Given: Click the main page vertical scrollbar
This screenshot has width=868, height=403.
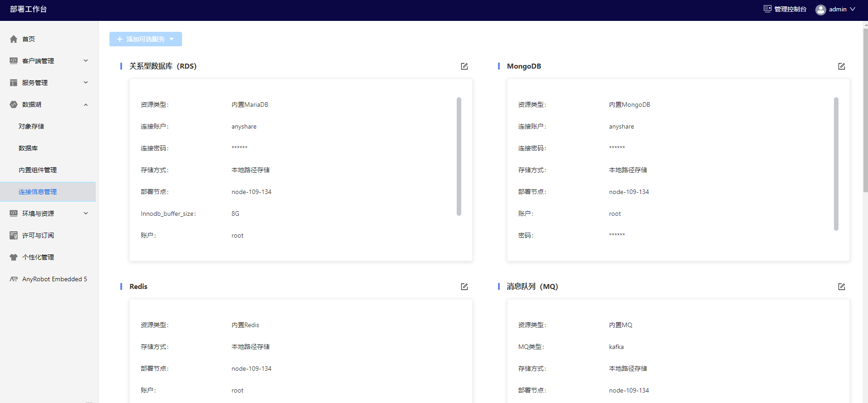Looking at the screenshot, I should [x=865, y=110].
